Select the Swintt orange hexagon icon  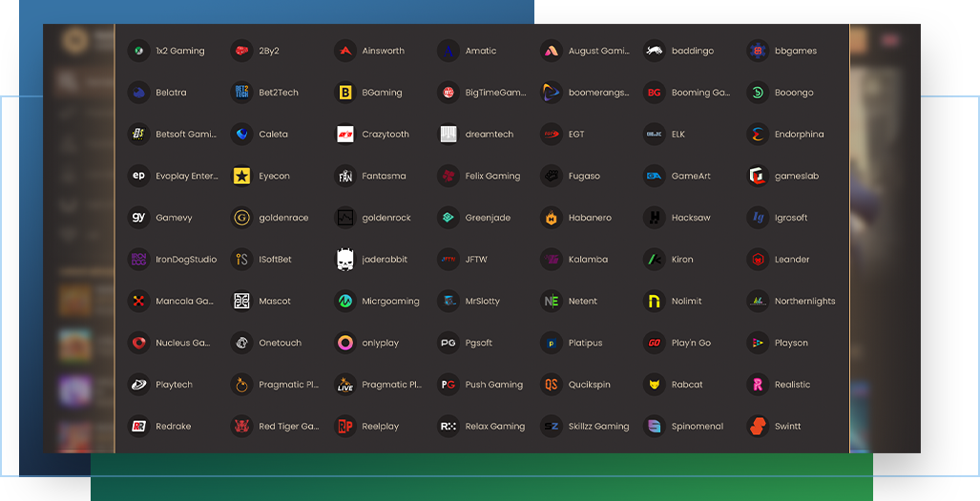(x=758, y=427)
